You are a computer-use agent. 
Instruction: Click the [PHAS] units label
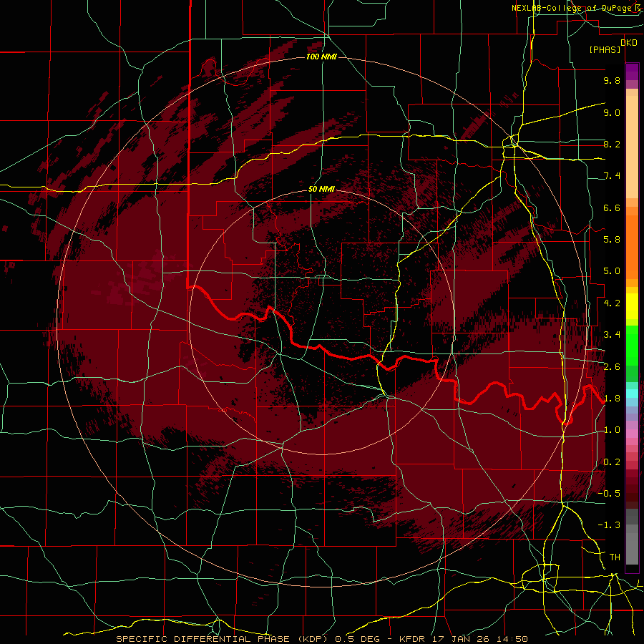point(605,49)
